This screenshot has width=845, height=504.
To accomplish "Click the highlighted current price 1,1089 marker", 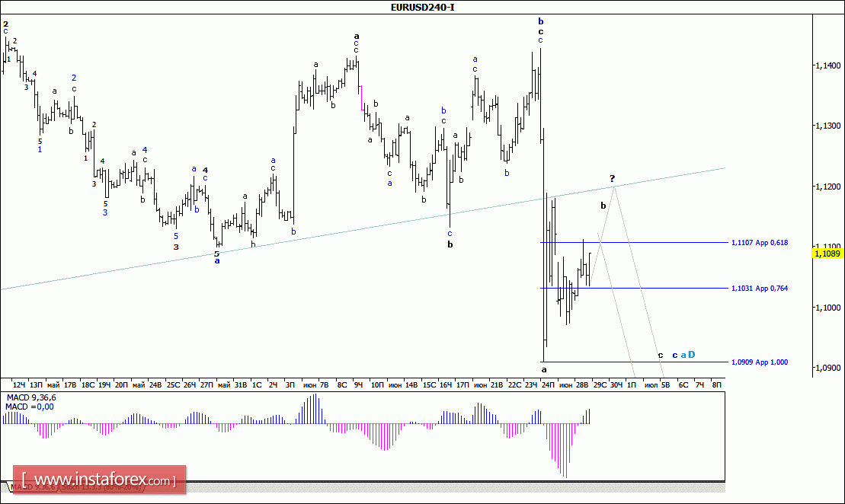I will pos(827,253).
